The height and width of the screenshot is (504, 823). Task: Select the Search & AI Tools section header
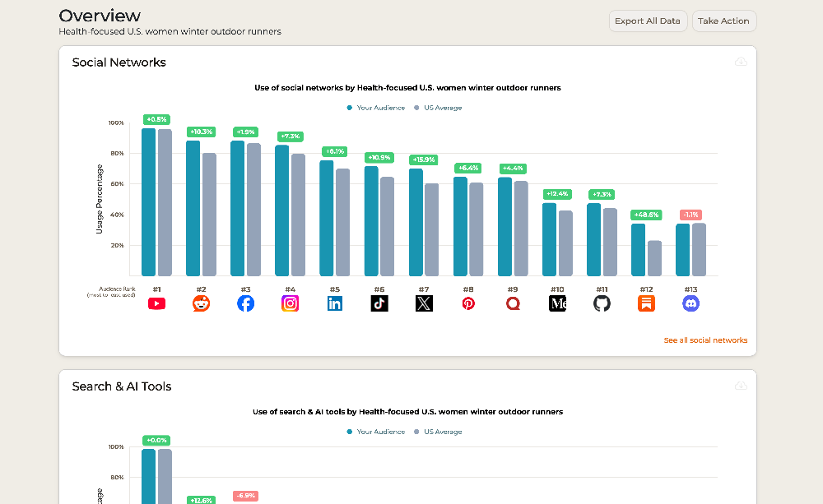121,386
